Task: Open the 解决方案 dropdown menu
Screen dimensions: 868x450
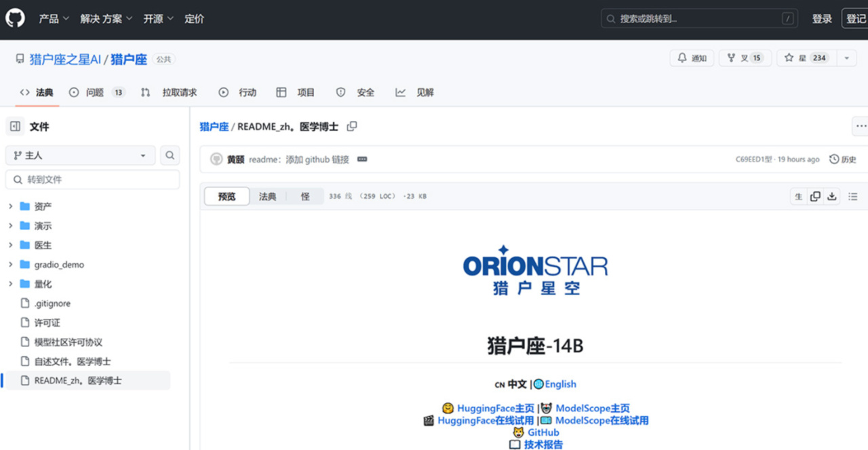Action: [x=106, y=19]
